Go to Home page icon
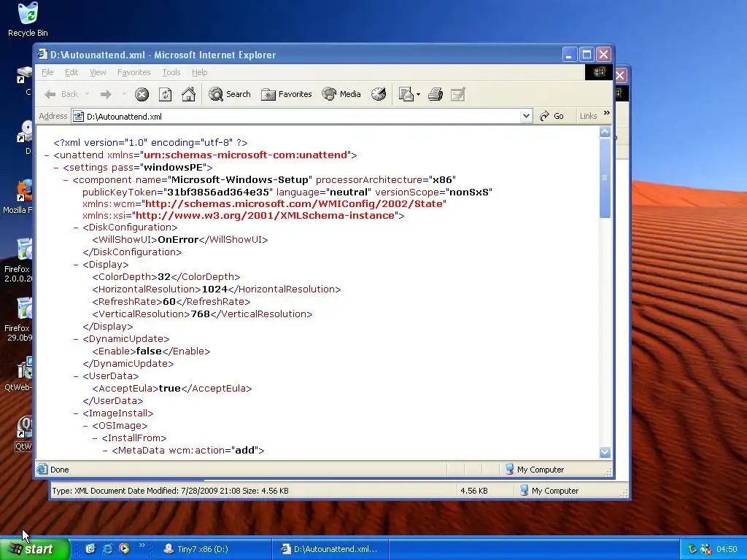The width and height of the screenshot is (747, 560). (188, 94)
